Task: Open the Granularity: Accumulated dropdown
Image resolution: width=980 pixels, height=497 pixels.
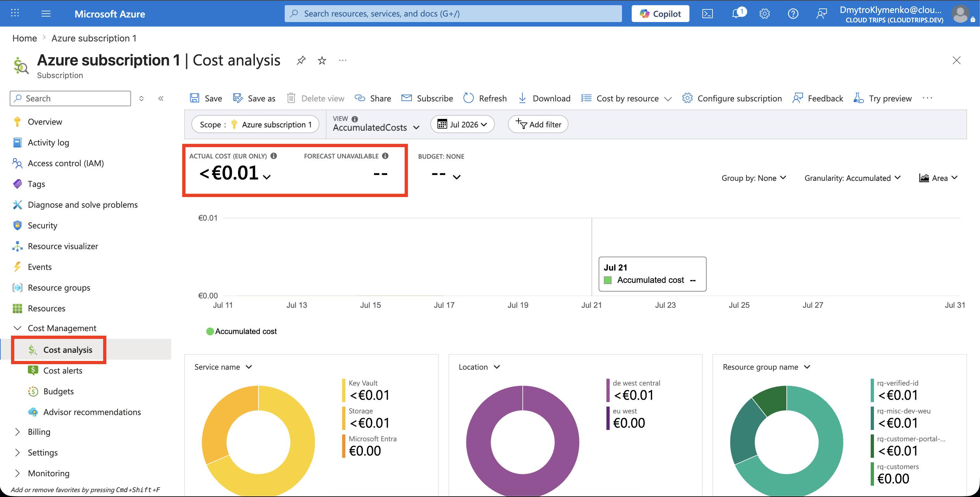Action: click(x=852, y=178)
